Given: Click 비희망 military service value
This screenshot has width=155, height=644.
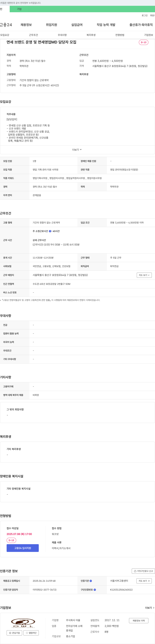Looking at the screenshot, I should pos(36,395).
